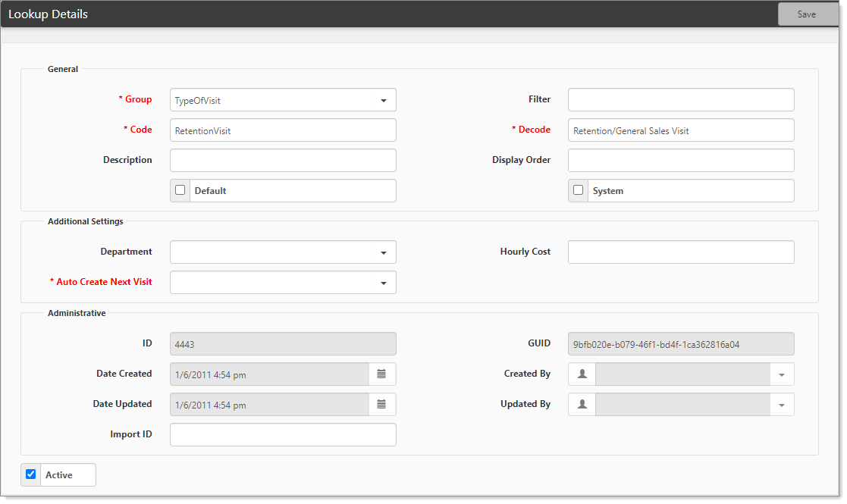
Task: Expand the Group dropdown showing TypeOfVisit
Action: pyautogui.click(x=383, y=100)
